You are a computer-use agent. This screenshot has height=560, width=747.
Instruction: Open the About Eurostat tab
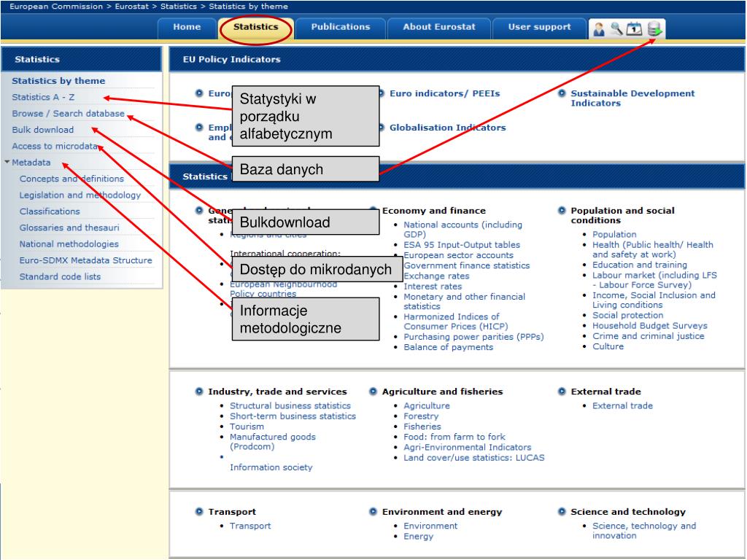pyautogui.click(x=438, y=27)
